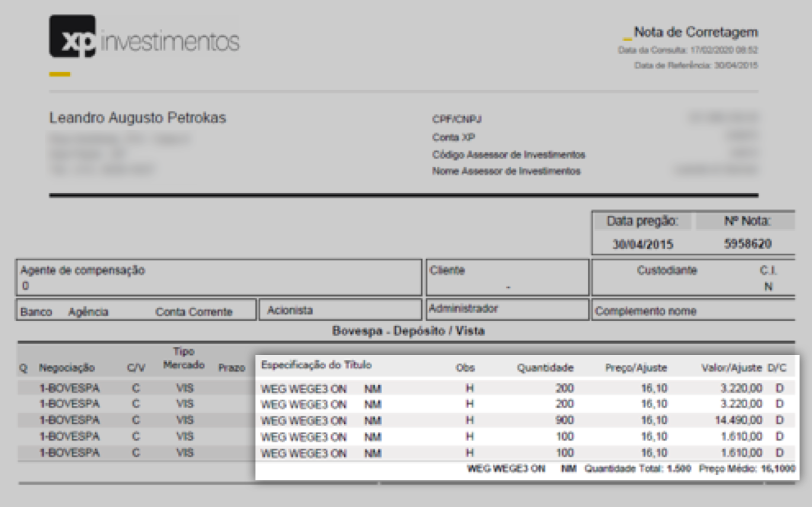Click the Preço Médio 16,1000 summary
Screen dimensions: 812x507
[x=747, y=469]
